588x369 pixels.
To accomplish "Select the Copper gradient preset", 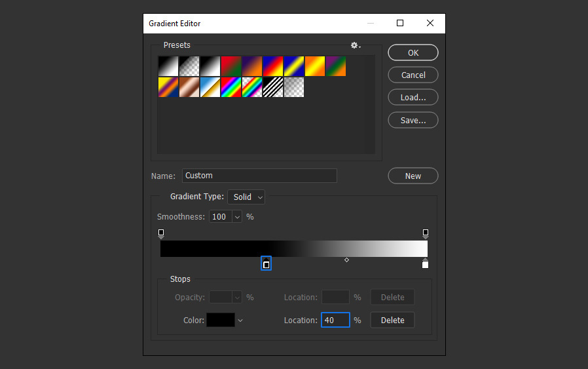I will 189,87.
